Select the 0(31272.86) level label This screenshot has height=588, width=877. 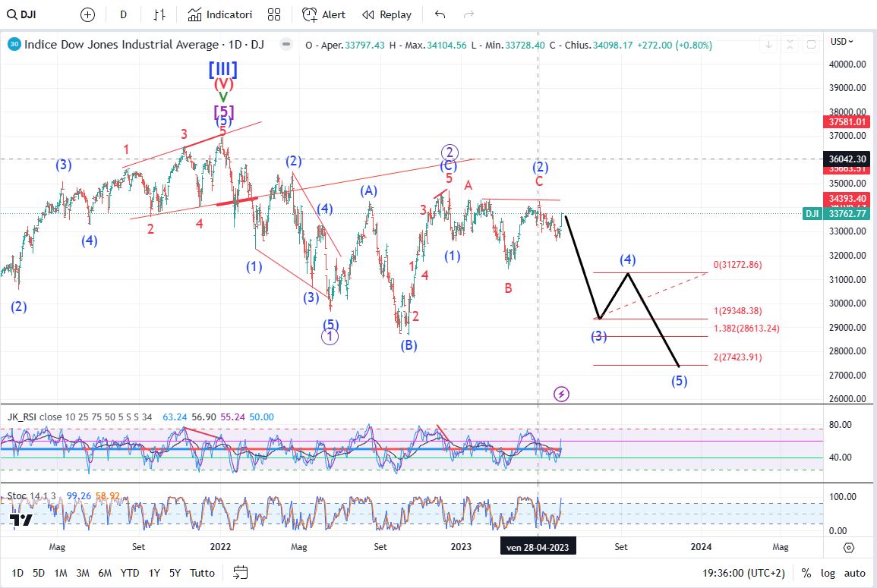click(738, 265)
